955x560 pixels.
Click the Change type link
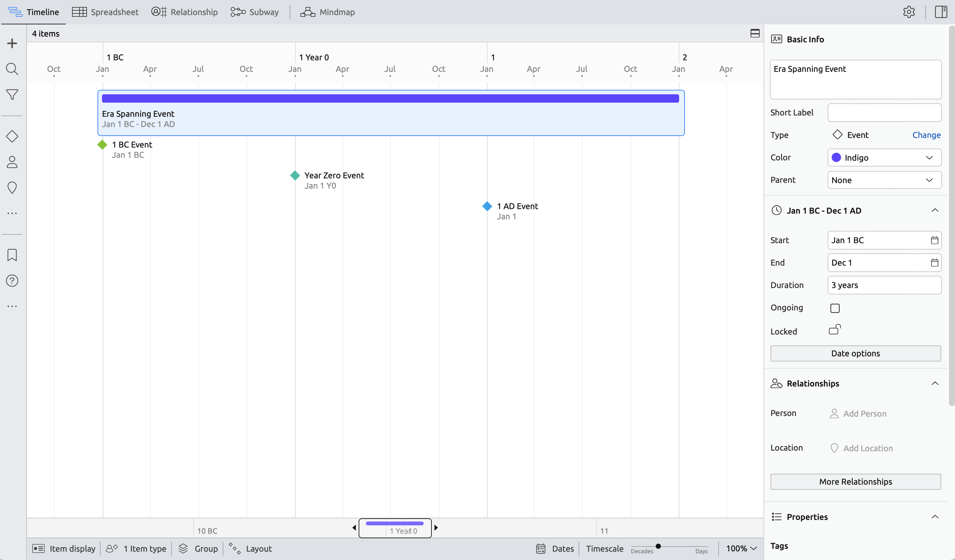click(x=926, y=135)
